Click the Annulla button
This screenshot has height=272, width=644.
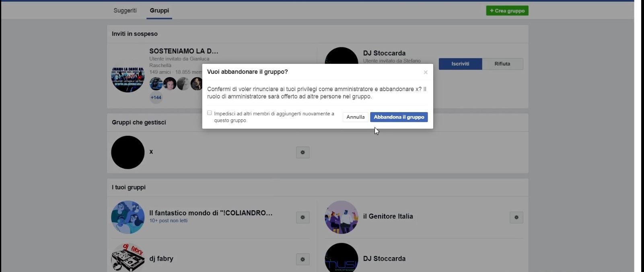pyautogui.click(x=355, y=117)
